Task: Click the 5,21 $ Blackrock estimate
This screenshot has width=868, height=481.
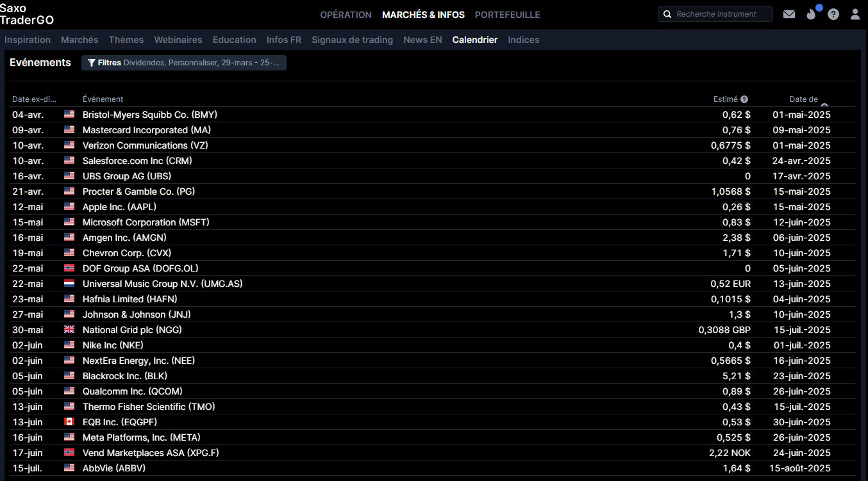Action: [x=737, y=376]
